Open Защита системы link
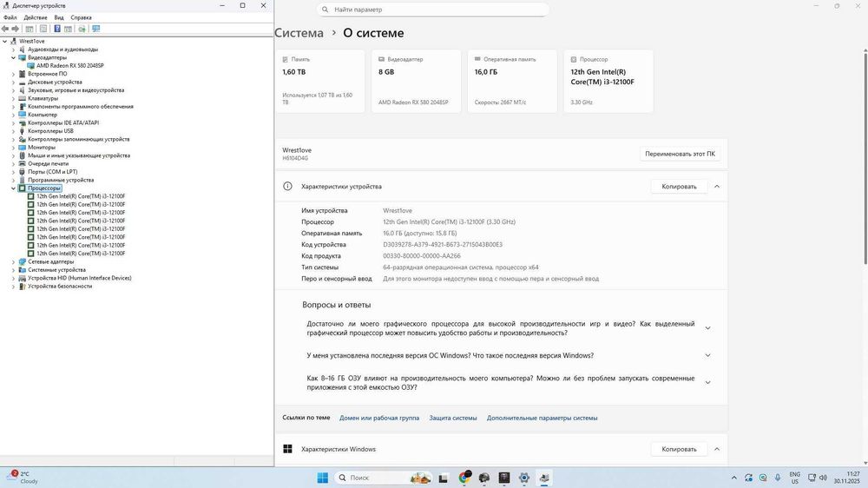The height and width of the screenshot is (488, 868). pos(453,418)
